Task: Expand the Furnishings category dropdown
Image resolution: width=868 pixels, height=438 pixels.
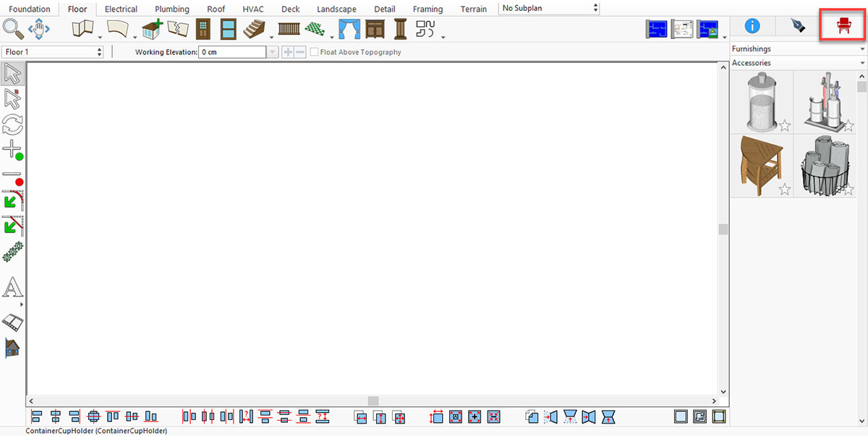Action: pyautogui.click(x=799, y=49)
